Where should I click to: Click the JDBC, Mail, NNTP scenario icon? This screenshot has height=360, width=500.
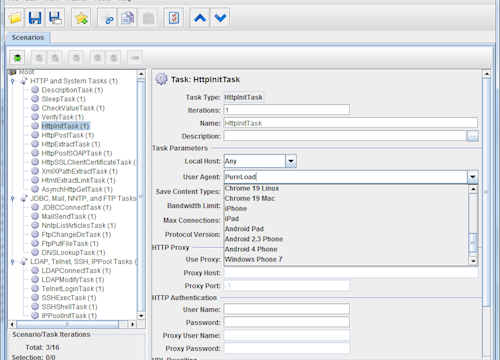24,198
